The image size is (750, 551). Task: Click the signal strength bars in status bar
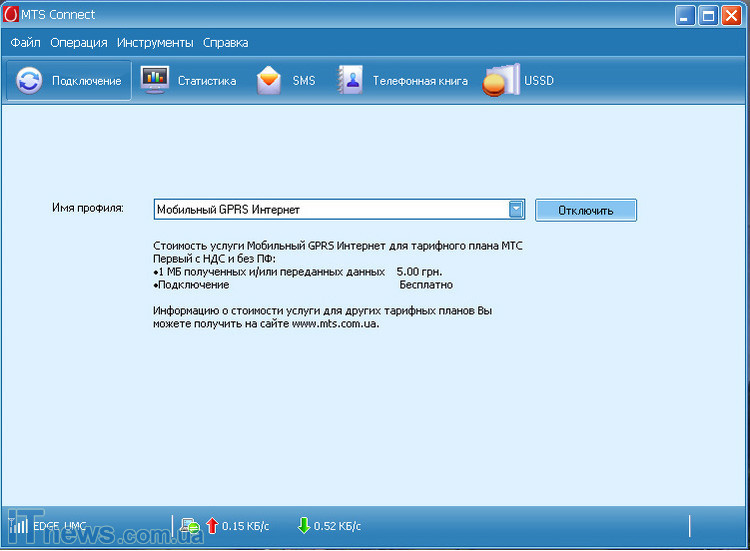coord(19,524)
